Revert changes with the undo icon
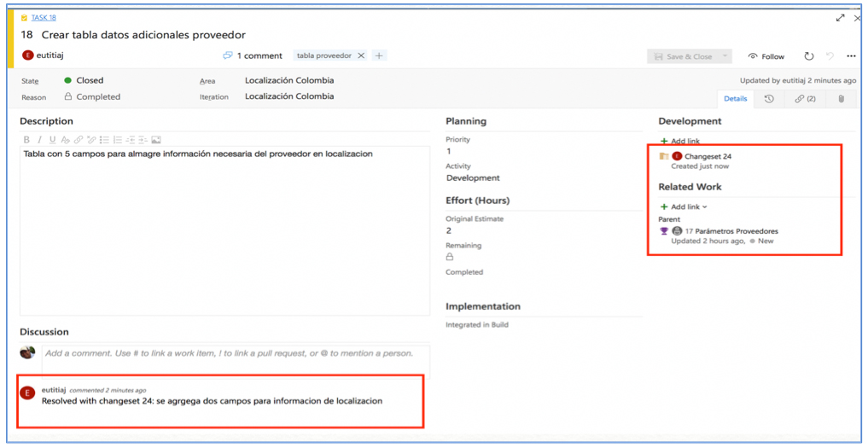 tap(830, 56)
